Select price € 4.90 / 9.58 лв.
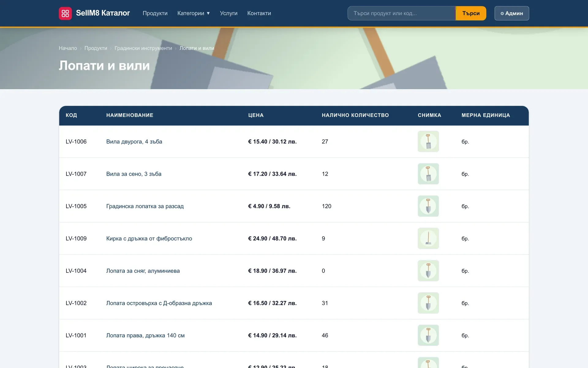The width and height of the screenshot is (588, 368). pyautogui.click(x=269, y=206)
